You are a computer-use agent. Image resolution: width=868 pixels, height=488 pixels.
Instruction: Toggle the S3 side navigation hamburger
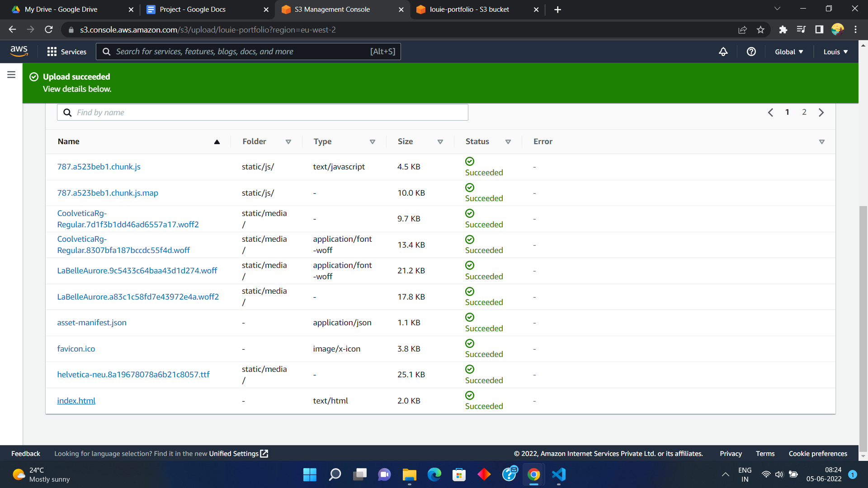11,75
